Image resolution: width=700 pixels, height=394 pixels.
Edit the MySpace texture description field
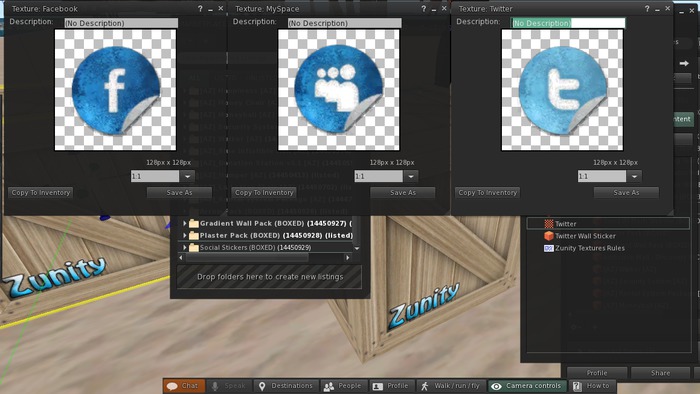point(344,23)
